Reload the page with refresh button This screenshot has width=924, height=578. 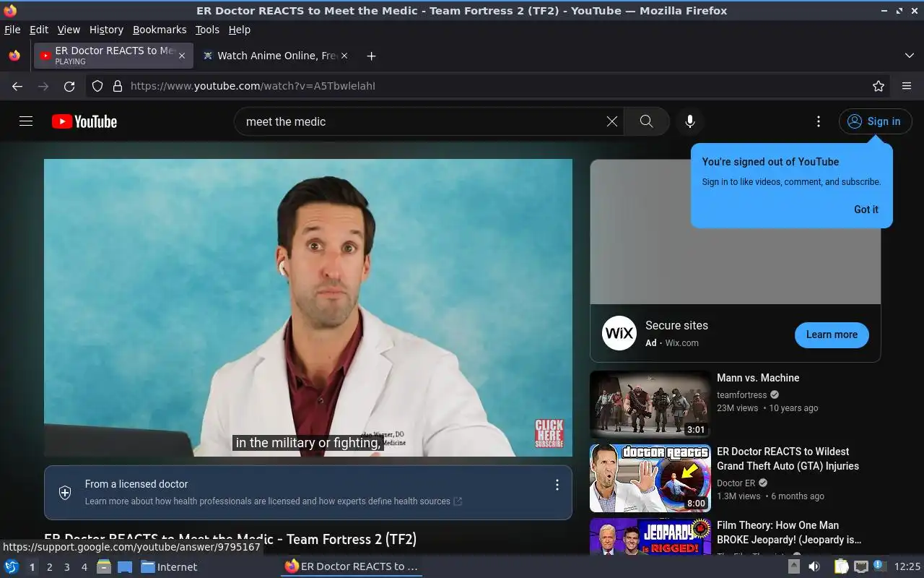tap(69, 86)
